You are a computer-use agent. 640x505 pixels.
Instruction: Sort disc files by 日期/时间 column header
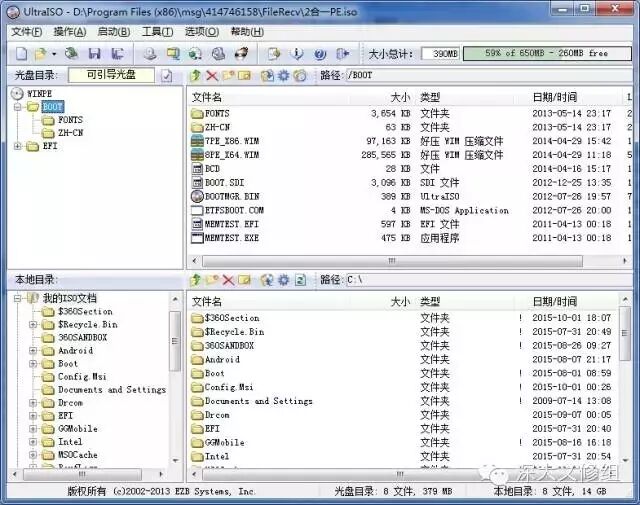point(554,97)
